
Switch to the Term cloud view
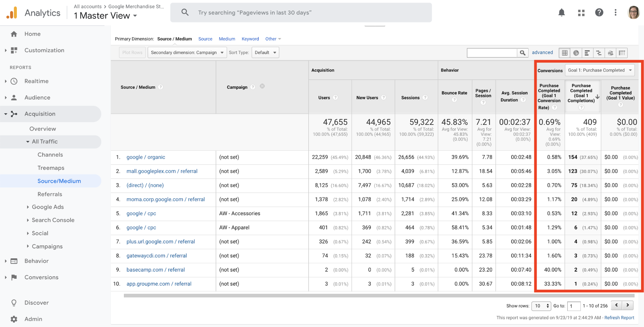point(610,53)
